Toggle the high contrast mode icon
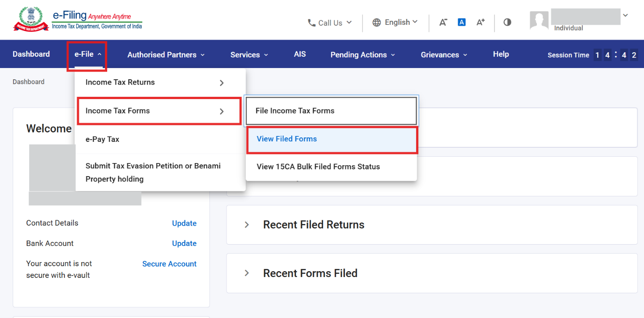Image resolution: width=644 pixels, height=318 pixels. (x=507, y=23)
